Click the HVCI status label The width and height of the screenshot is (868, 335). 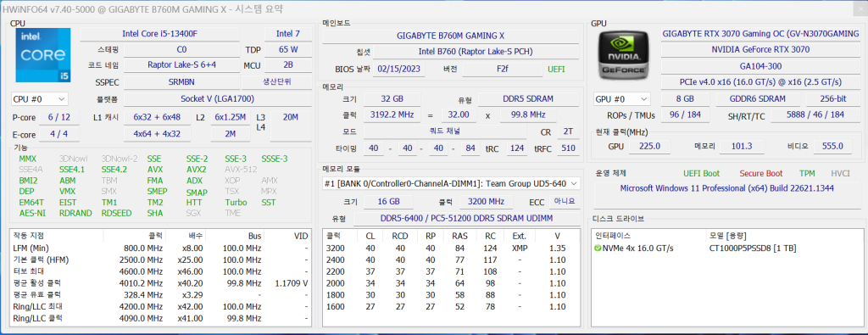[840, 173]
